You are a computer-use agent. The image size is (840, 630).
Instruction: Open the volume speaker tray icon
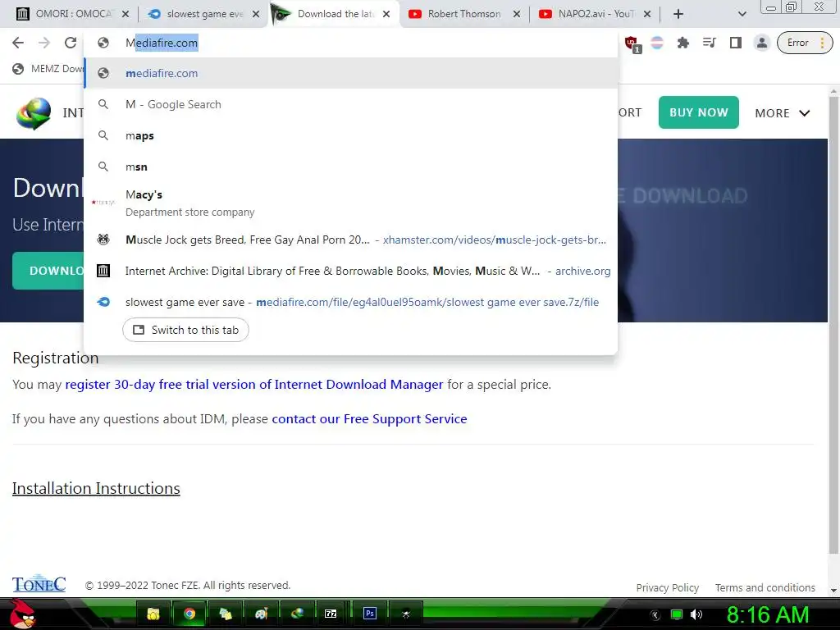[696, 615]
